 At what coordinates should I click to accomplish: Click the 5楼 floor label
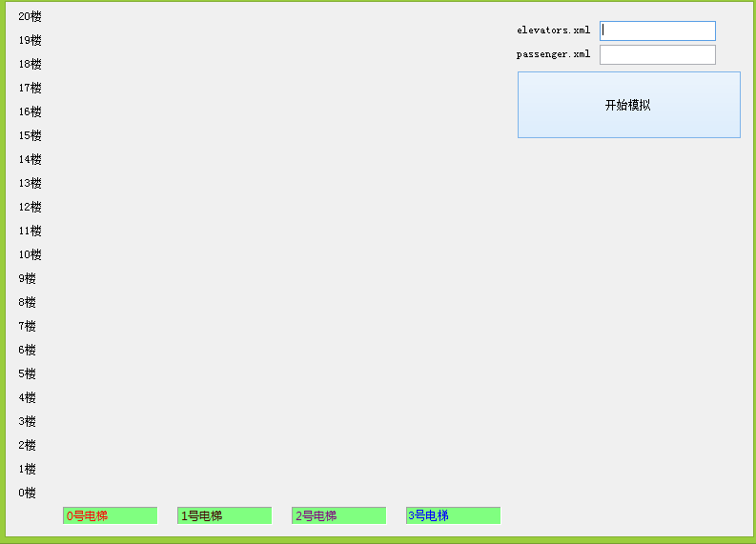[x=27, y=373]
